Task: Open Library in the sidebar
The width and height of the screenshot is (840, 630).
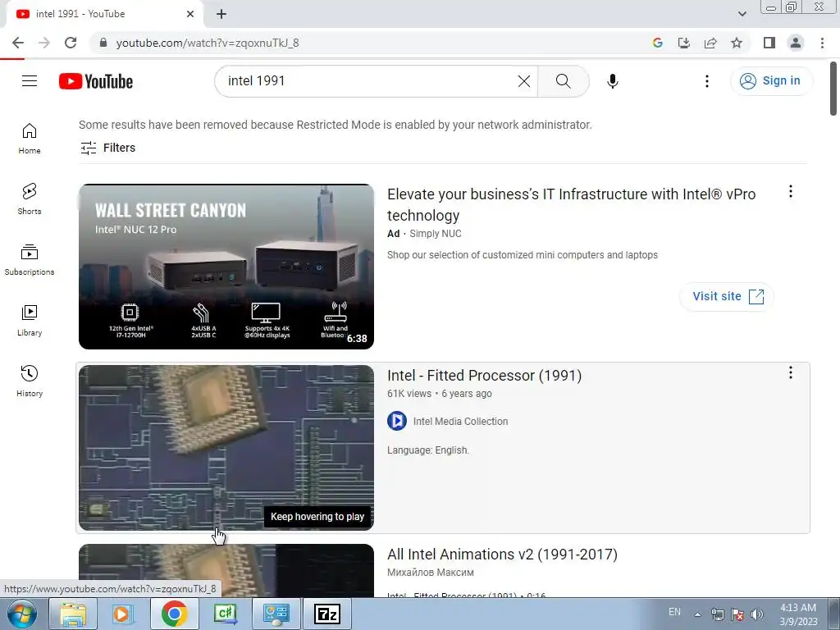Action: (30, 321)
